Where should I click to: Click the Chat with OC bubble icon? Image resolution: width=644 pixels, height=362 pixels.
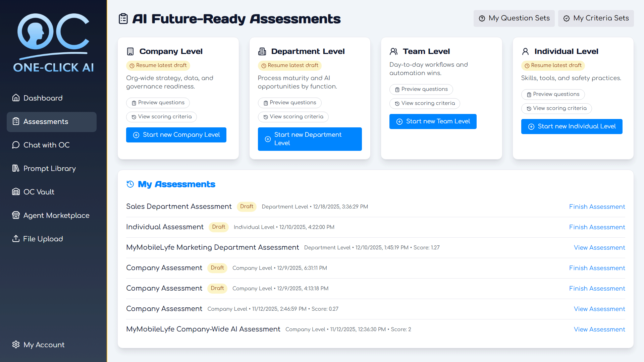16,145
